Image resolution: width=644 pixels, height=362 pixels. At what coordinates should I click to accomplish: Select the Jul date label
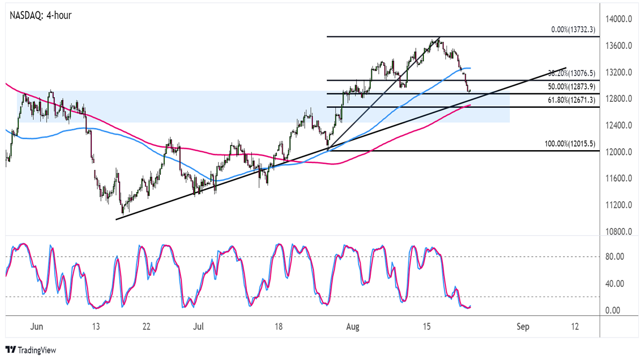point(198,327)
